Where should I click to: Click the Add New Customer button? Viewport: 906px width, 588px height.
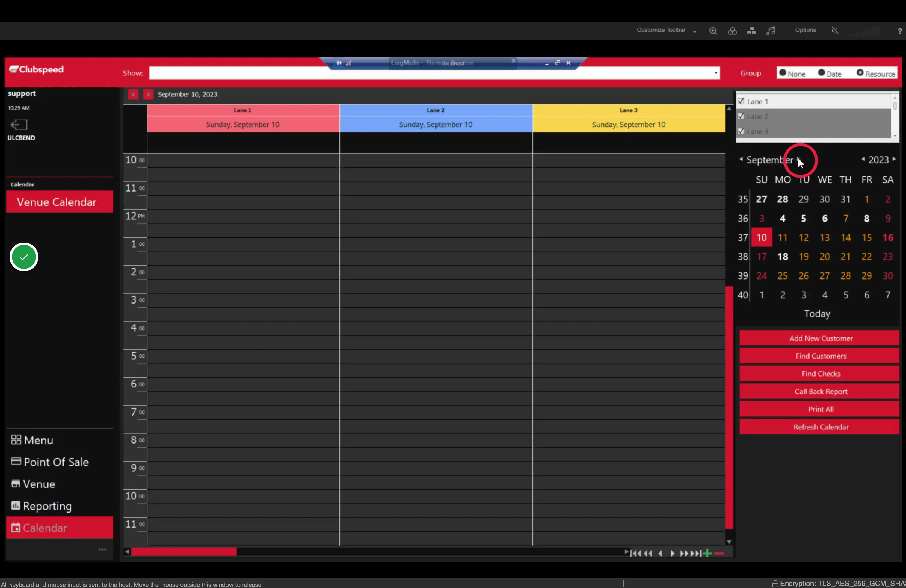819,338
